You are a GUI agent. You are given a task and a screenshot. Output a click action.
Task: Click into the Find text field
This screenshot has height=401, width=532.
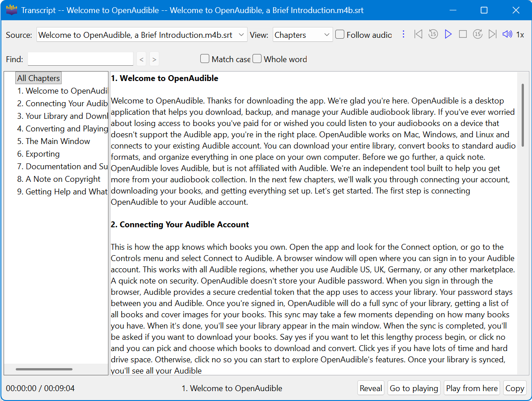81,59
